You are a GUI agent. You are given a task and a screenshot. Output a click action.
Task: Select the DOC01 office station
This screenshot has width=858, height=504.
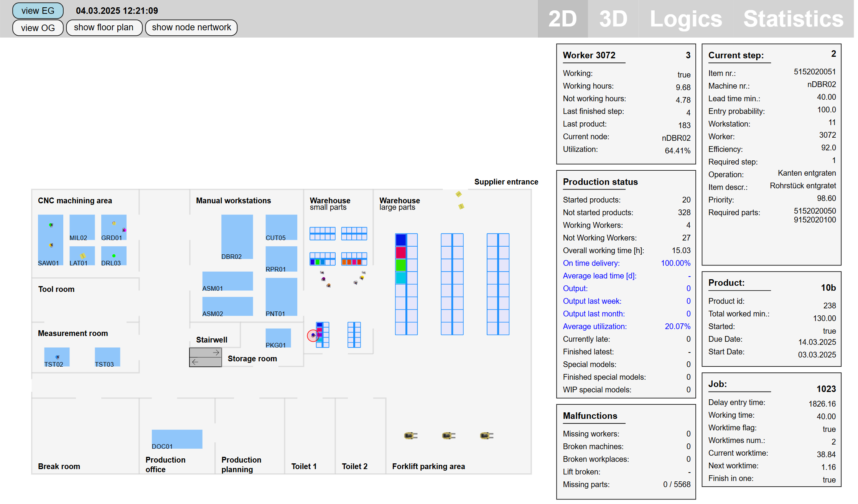pos(177,439)
